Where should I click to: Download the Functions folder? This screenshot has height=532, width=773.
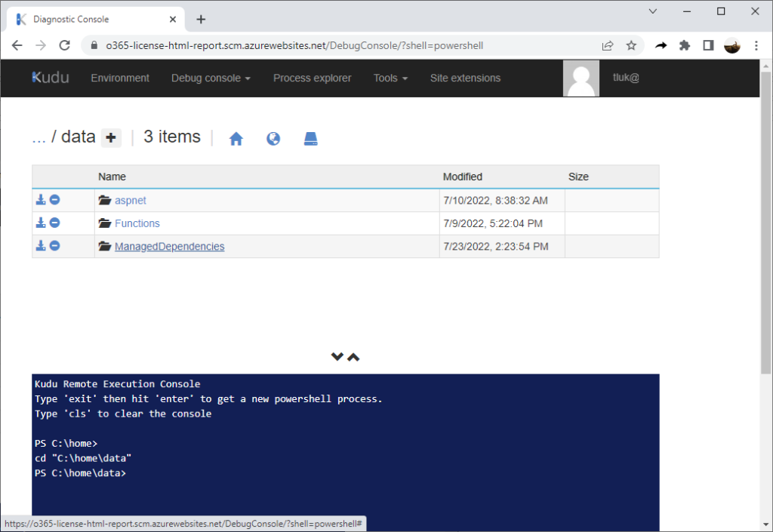[41, 223]
